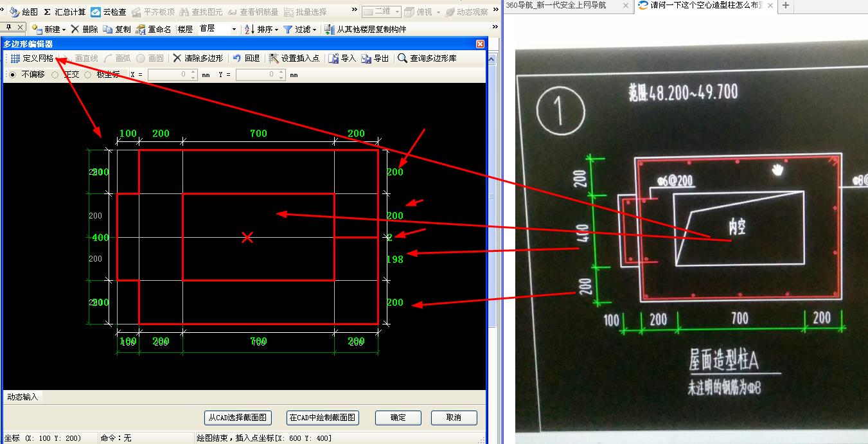This screenshot has height=444, width=868.
Task: Switch to 请问一下这个空心造型柱 browser tab
Action: (705, 5)
